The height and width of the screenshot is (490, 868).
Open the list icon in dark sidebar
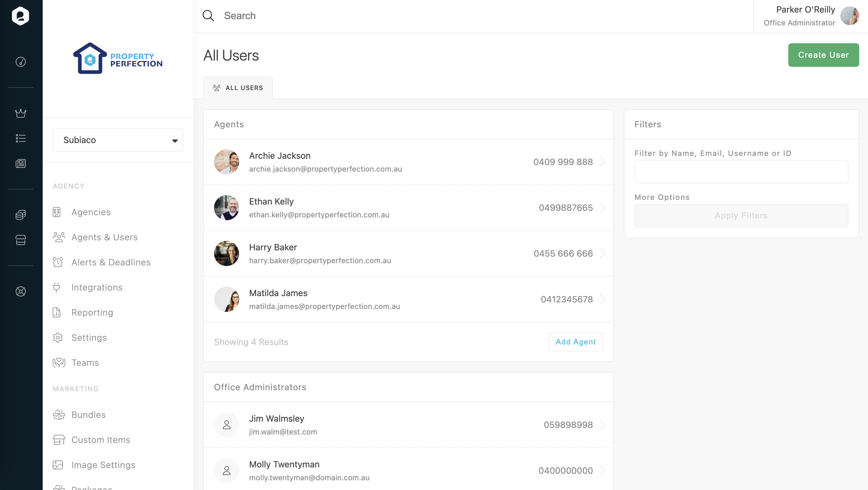click(x=20, y=138)
